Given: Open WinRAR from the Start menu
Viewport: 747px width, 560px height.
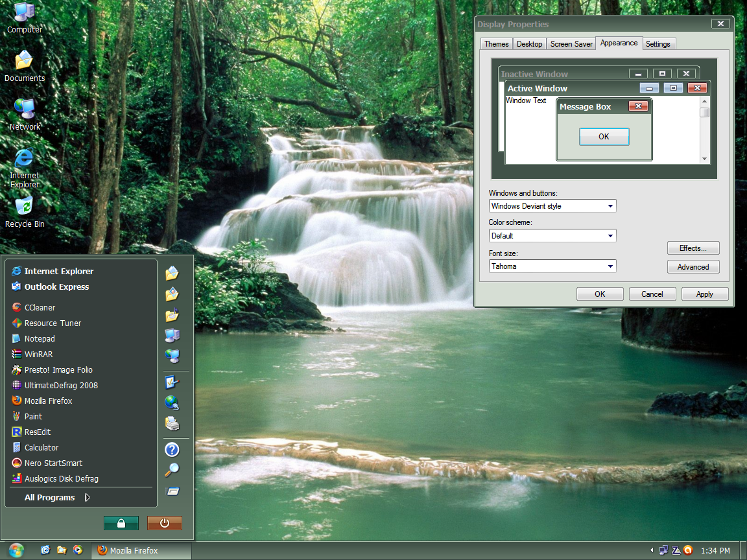Looking at the screenshot, I should (x=38, y=355).
